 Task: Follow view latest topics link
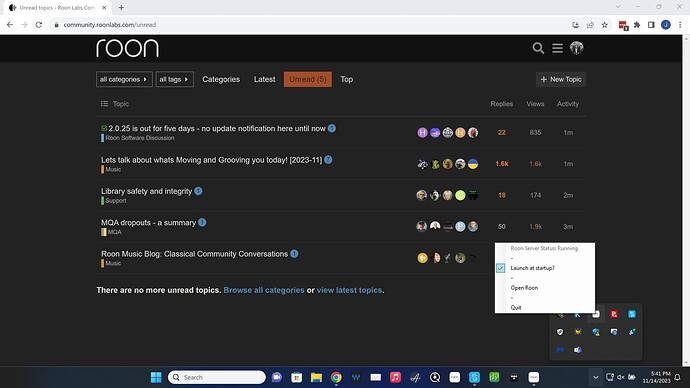click(349, 290)
